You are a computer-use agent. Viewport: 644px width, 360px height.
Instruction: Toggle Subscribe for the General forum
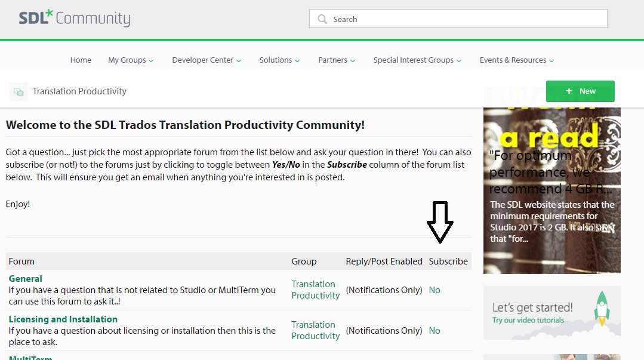click(x=435, y=290)
